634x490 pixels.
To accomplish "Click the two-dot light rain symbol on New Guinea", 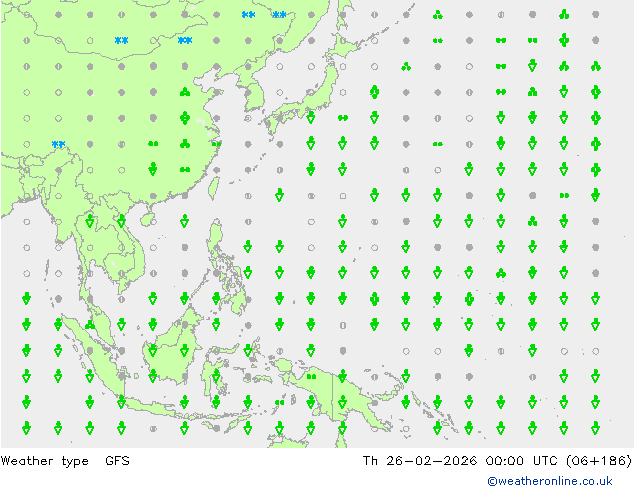I will pyautogui.click(x=311, y=377).
